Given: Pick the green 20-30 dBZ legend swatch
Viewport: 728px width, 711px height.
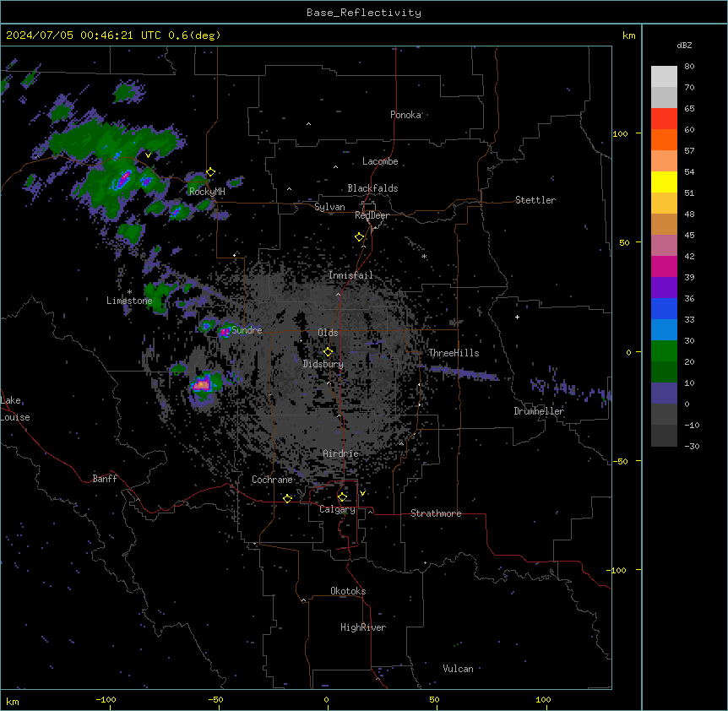Looking at the screenshot, I should tap(664, 351).
